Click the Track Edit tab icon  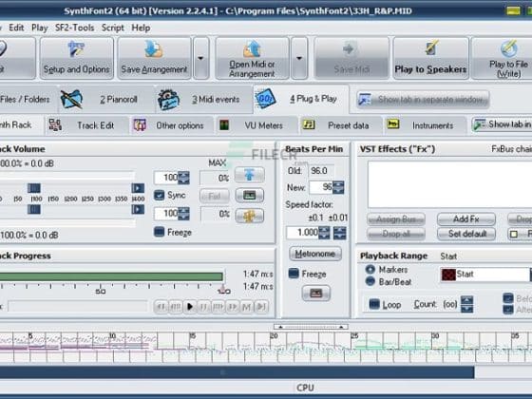point(55,125)
